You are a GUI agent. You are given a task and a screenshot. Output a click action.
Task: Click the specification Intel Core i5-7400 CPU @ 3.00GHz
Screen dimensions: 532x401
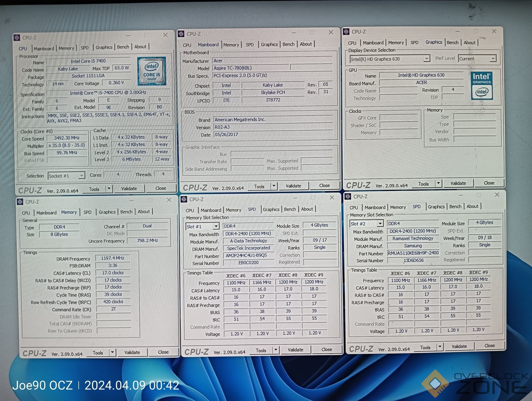pos(108,93)
